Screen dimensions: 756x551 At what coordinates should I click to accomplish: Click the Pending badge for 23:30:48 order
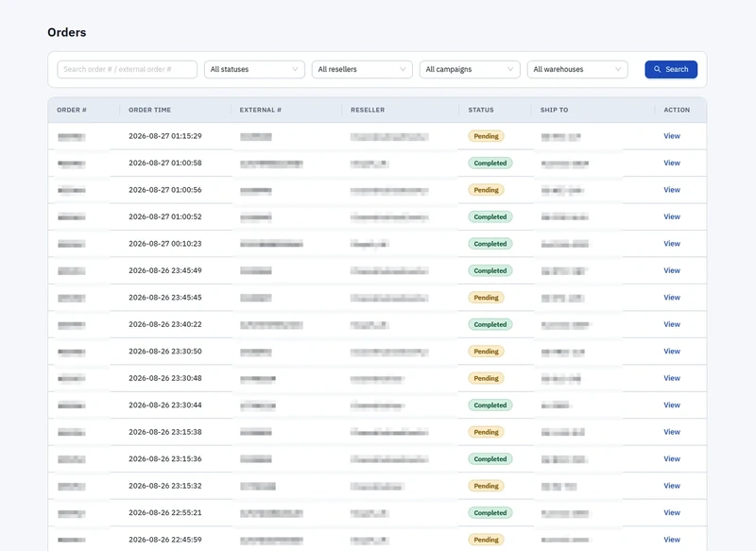click(486, 379)
